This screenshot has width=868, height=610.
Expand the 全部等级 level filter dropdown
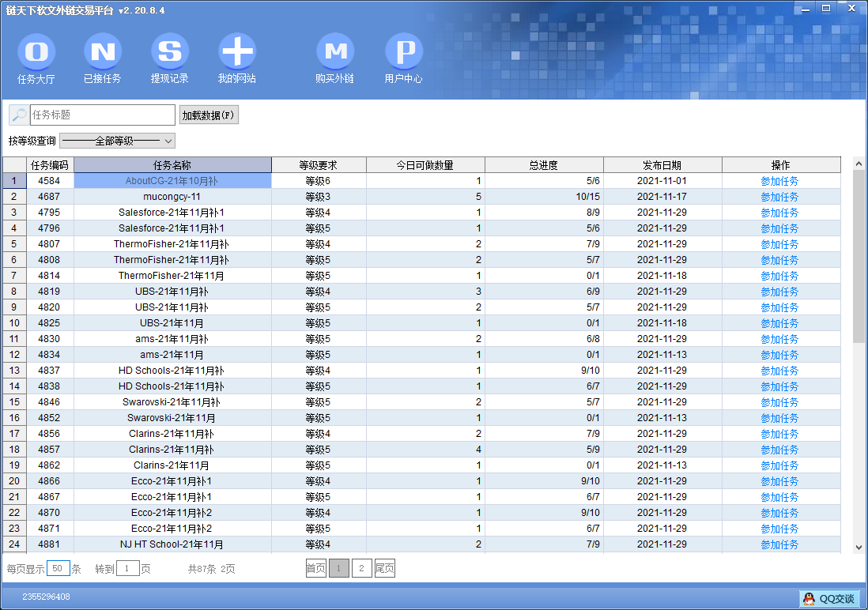pyautogui.click(x=118, y=141)
